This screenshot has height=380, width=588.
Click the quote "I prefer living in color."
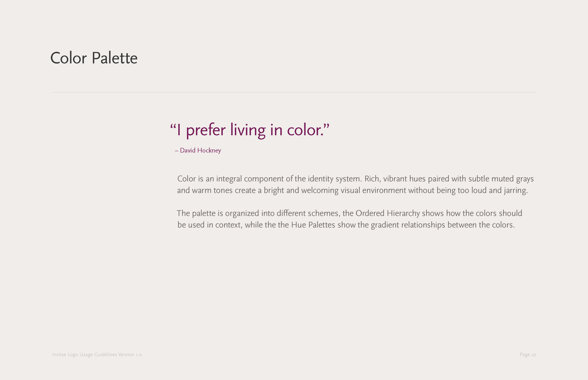point(250,130)
